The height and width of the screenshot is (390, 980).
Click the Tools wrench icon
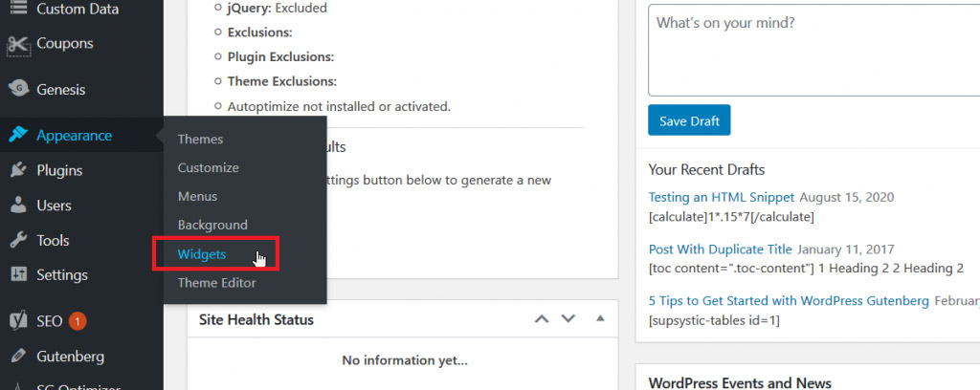(18, 240)
